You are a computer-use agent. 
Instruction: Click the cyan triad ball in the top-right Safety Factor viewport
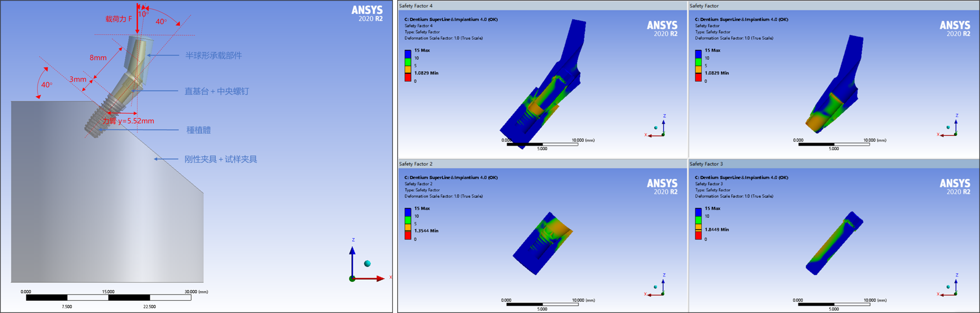click(948, 127)
